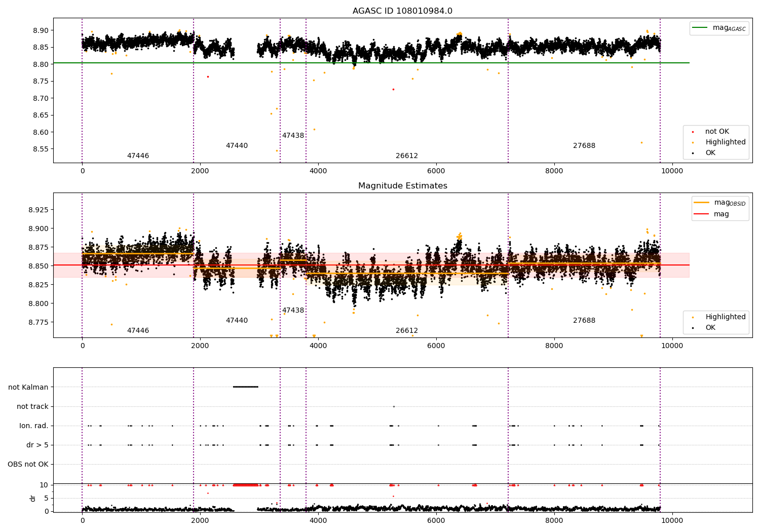
Task: Click the 'not OK' legend entry in top plot
Action: pos(711,132)
